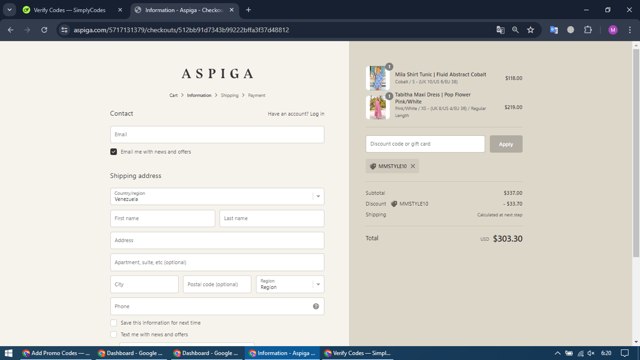This screenshot has width=640, height=360.
Task: Focus the Email field
Action: pyautogui.click(x=217, y=134)
